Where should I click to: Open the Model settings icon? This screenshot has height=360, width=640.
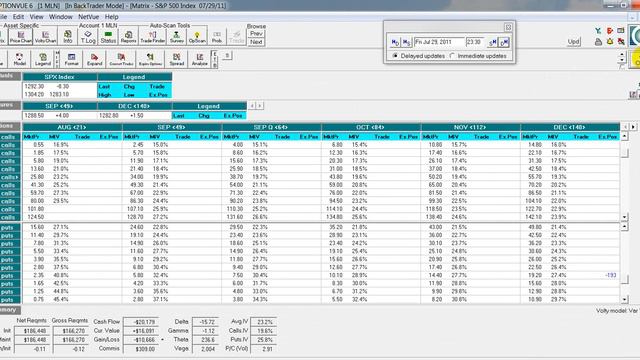tap(19, 59)
